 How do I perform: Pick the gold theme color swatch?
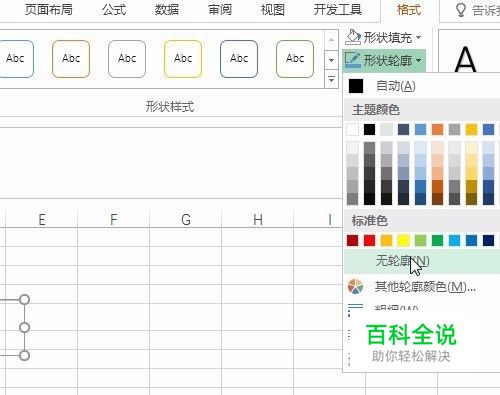[471, 129]
